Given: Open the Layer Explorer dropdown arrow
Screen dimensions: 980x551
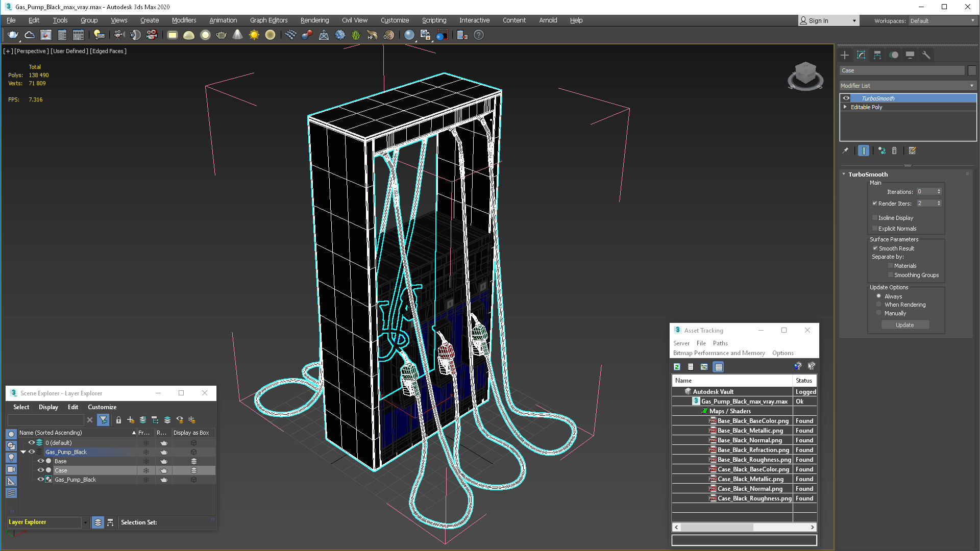Looking at the screenshot, I should click(85, 522).
